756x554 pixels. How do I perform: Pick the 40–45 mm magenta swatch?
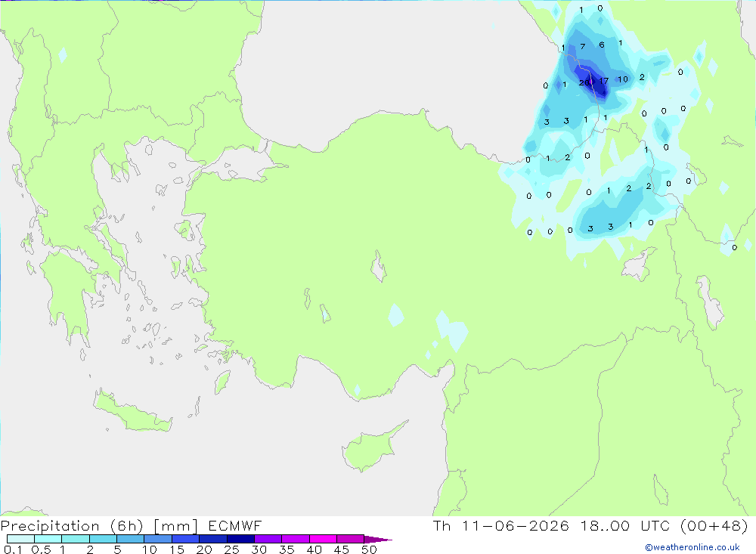tap(323, 539)
